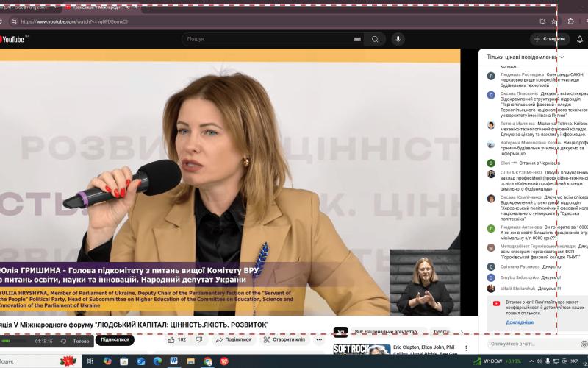Open the browser extensions puzzle icon

(x=571, y=21)
